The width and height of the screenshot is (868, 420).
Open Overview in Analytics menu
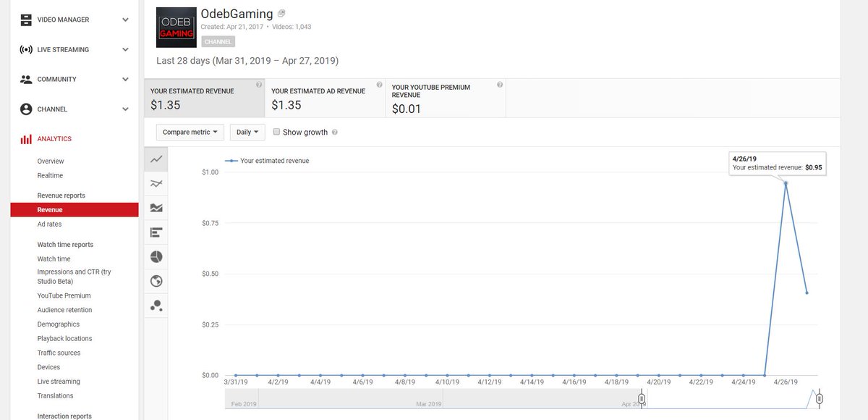(x=51, y=161)
